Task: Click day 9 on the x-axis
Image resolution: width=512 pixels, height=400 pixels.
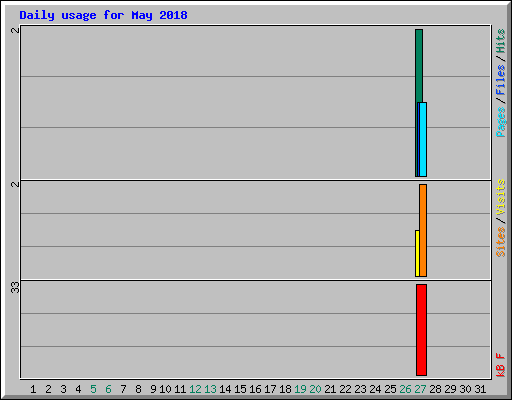Action: (x=153, y=389)
